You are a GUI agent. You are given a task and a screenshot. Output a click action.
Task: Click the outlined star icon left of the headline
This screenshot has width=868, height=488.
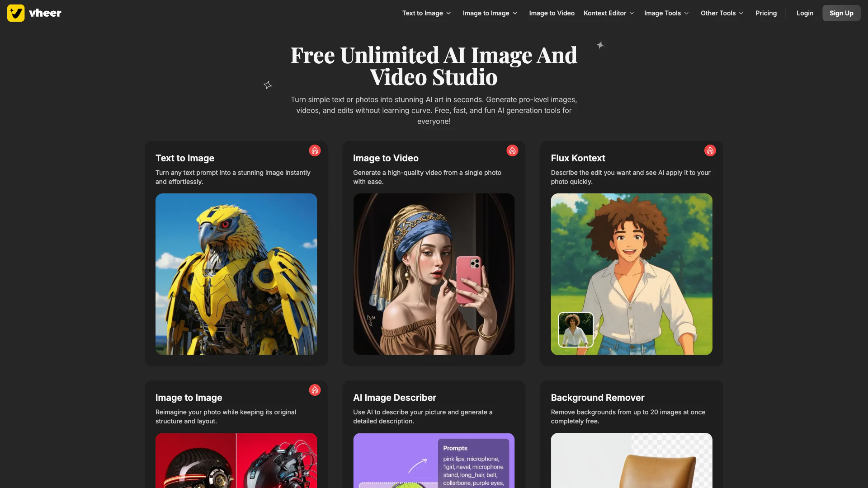tap(268, 85)
